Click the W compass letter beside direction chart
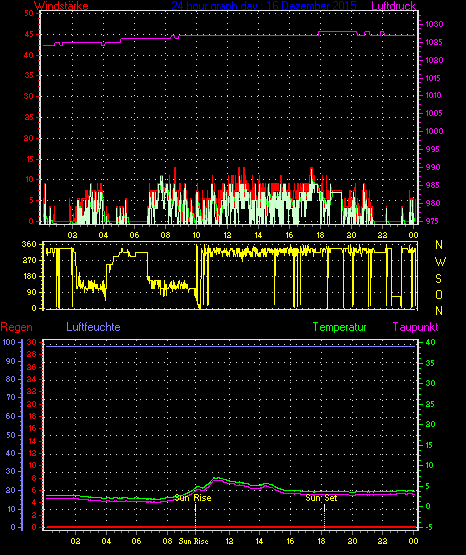The height and width of the screenshot is (555, 466). point(440,262)
